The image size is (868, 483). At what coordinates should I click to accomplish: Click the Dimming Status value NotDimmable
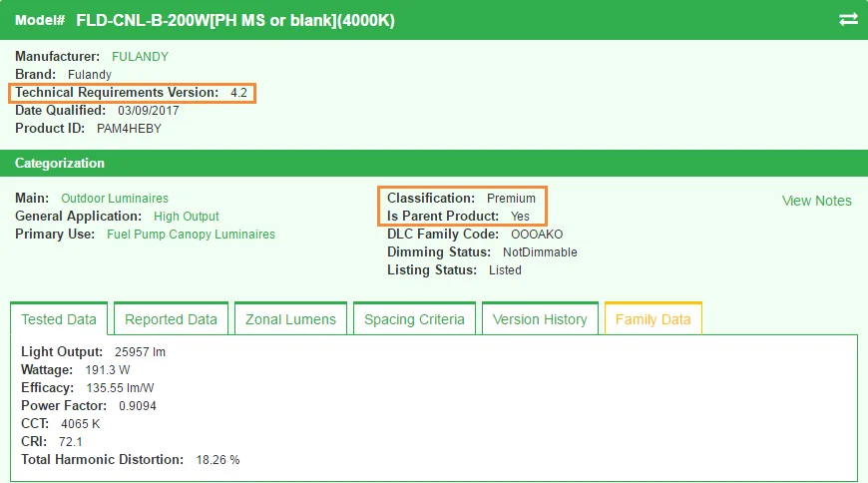[540, 252]
